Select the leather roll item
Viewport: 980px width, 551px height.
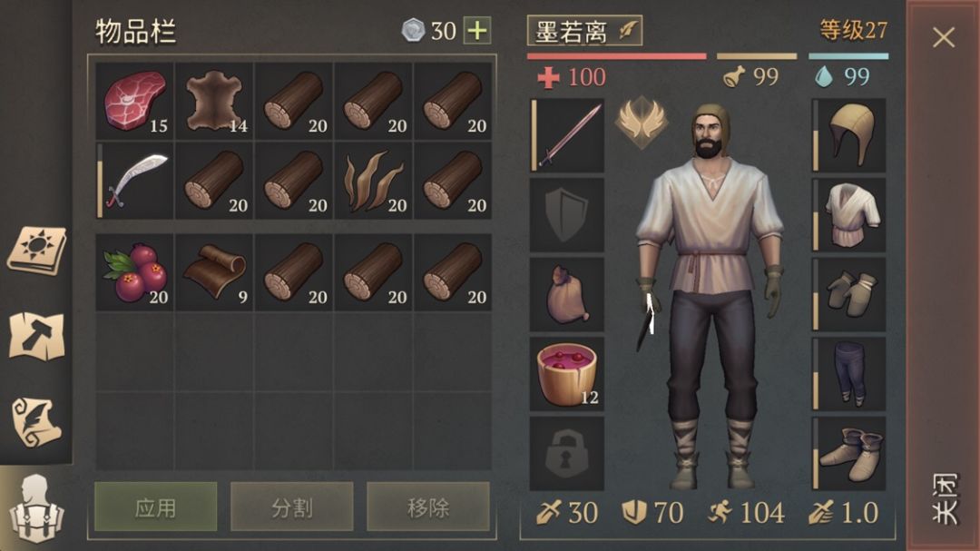pos(214,272)
